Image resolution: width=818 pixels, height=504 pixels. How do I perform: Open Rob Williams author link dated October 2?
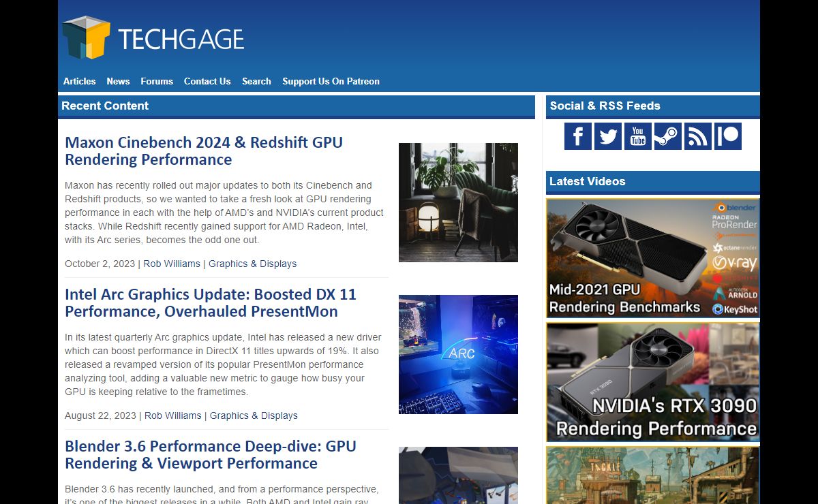[172, 264]
